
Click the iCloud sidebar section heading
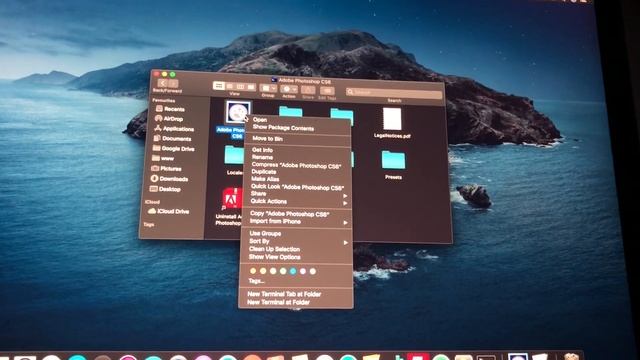pos(152,202)
